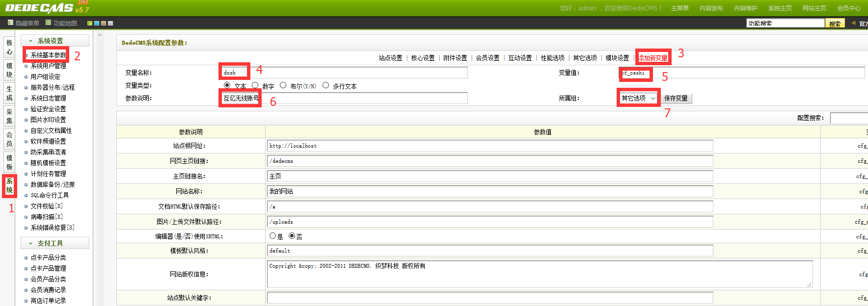Screen dimensions: 868x306
Task: Open 服务器分布/远程 in sidebar
Action: pos(53,87)
